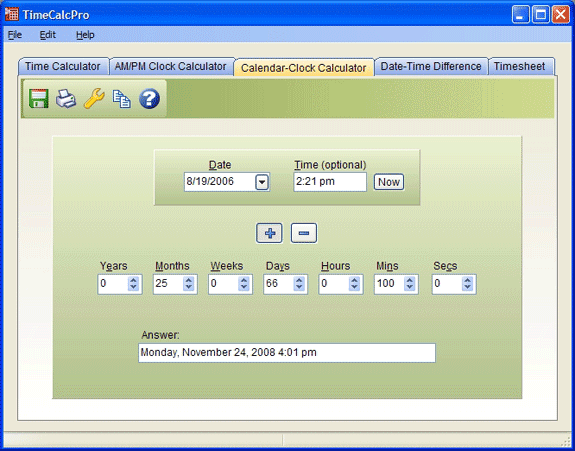Decrease Weeks with down arrow
The height and width of the screenshot is (451, 575).
point(244,287)
